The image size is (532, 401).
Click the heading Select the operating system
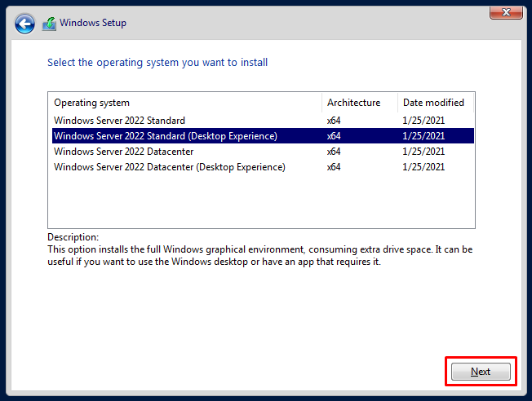tap(157, 63)
